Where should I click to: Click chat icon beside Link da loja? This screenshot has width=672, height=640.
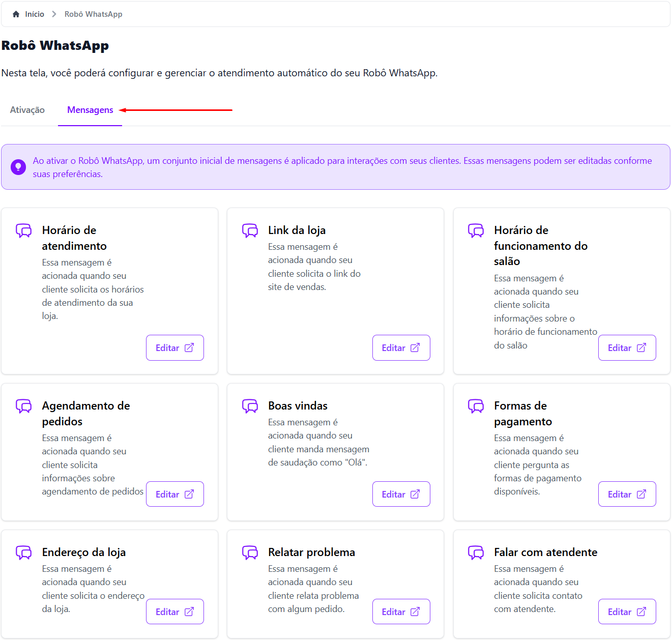point(250,230)
